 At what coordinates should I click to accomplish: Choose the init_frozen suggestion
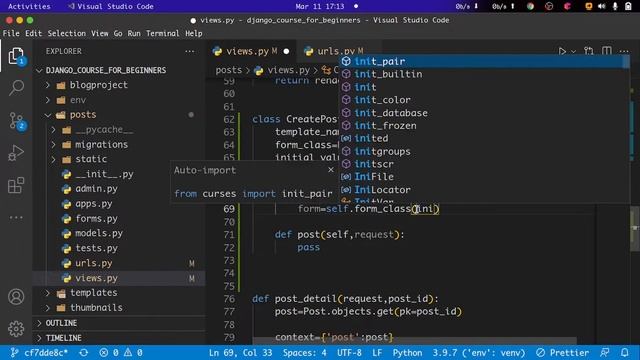[484, 125]
